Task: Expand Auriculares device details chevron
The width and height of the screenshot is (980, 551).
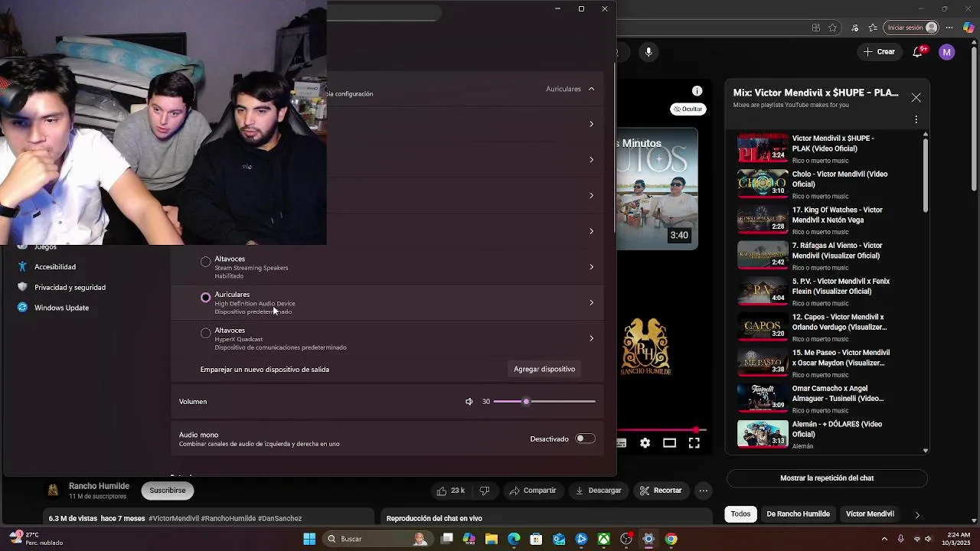Action: tap(591, 303)
